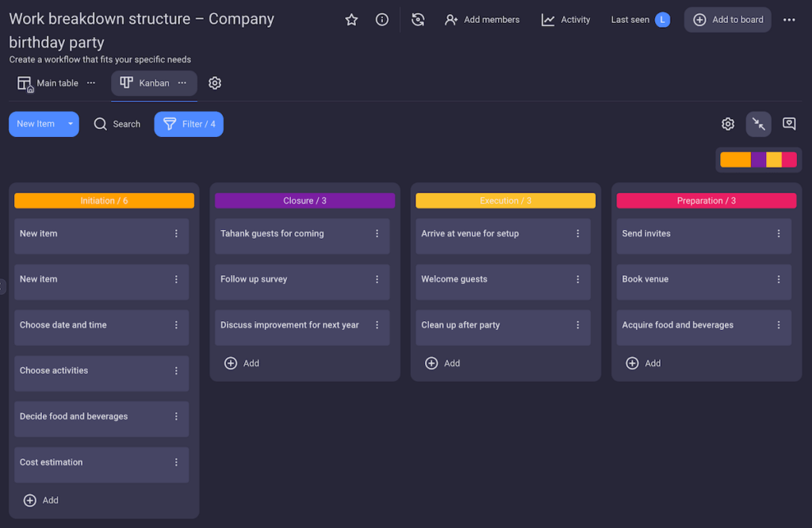Click the Add members button
The image size is (812, 528).
[x=482, y=20]
